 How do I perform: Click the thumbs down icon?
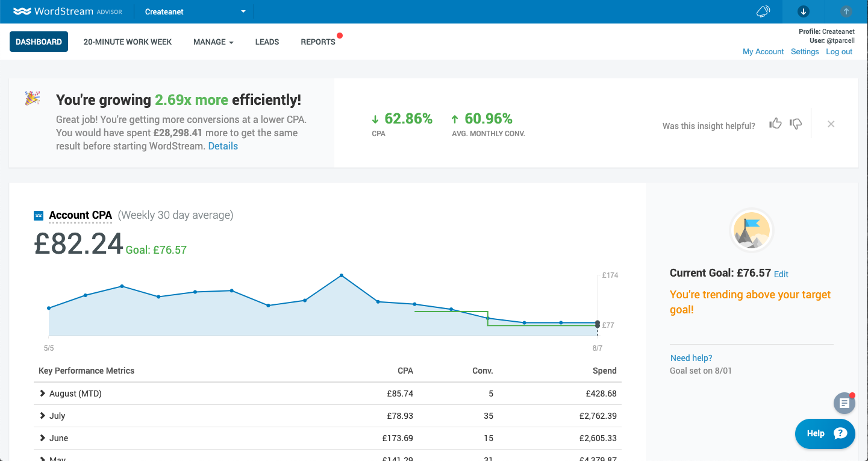[796, 124]
